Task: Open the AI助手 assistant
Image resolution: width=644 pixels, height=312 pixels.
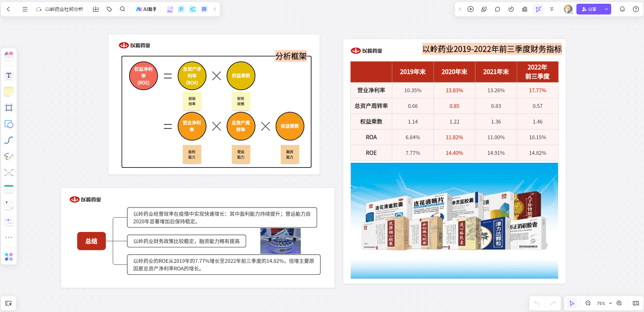Action: click(x=146, y=9)
